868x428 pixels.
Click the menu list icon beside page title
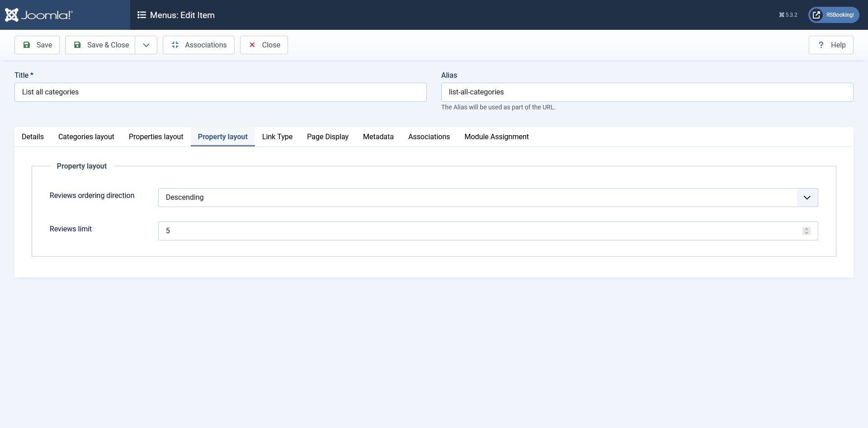pos(142,15)
